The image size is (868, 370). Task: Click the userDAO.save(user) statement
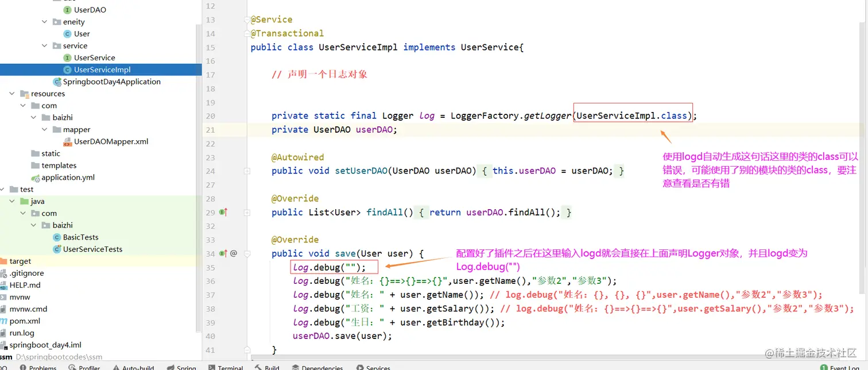point(342,336)
